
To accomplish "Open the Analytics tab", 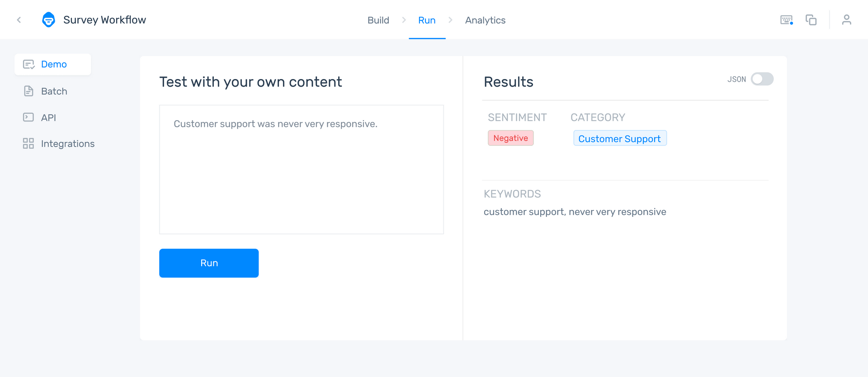I will pyautogui.click(x=485, y=20).
